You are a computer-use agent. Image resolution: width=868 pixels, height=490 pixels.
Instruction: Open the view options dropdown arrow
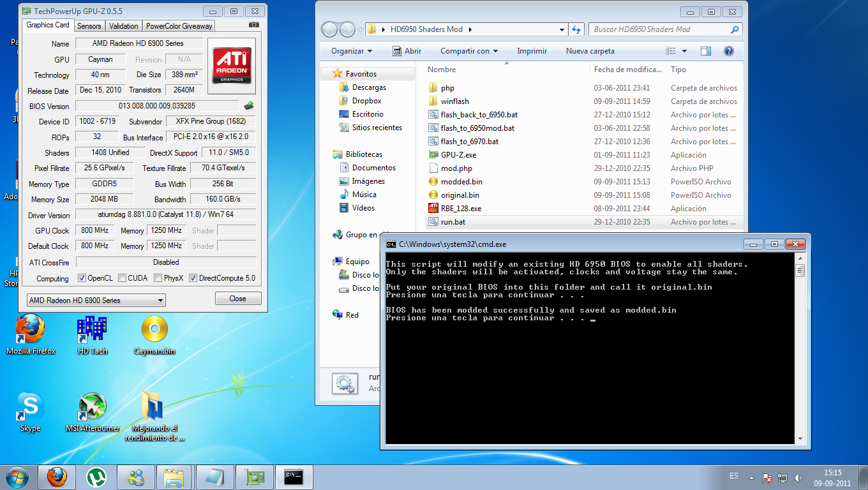click(684, 51)
